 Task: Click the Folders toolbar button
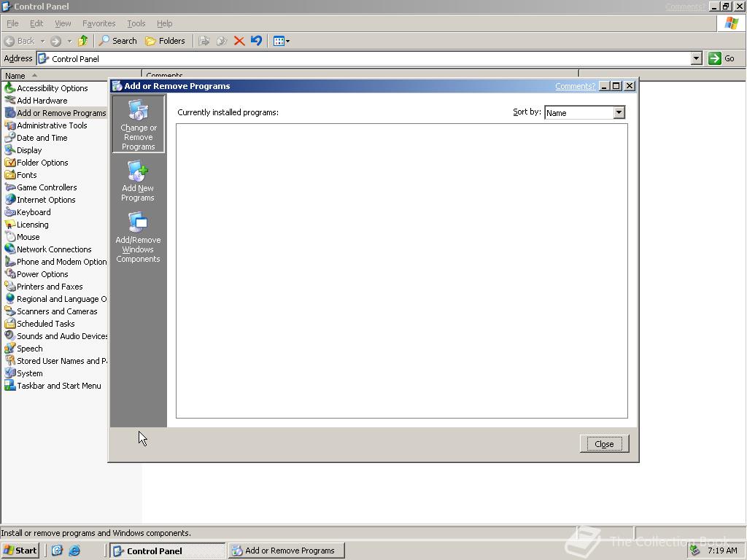point(165,41)
